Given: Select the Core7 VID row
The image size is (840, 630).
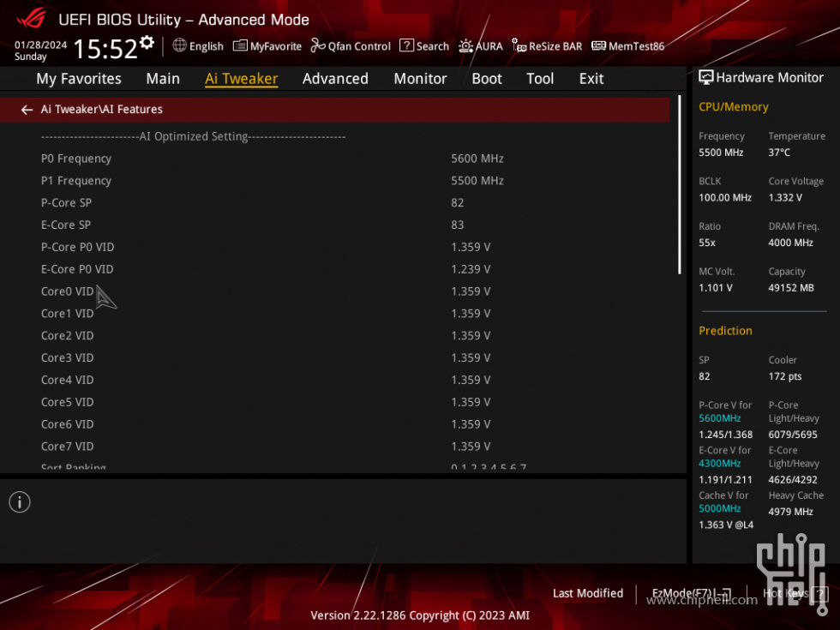Looking at the screenshot, I should tap(335, 447).
